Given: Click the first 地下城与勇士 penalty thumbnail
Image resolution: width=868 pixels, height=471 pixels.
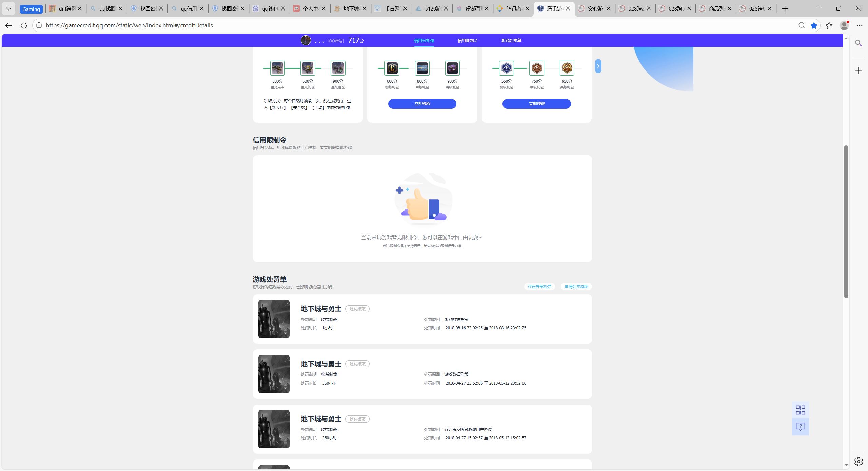Looking at the screenshot, I should 274,319.
